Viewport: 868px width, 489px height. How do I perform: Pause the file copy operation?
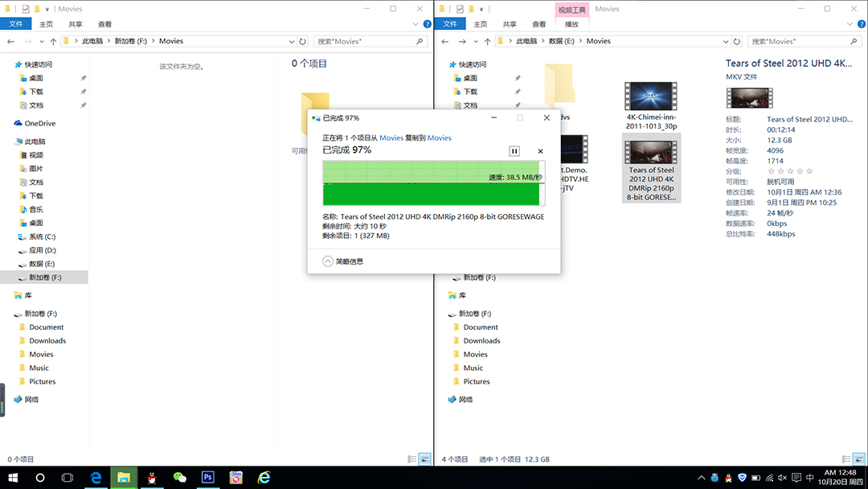[x=514, y=151]
